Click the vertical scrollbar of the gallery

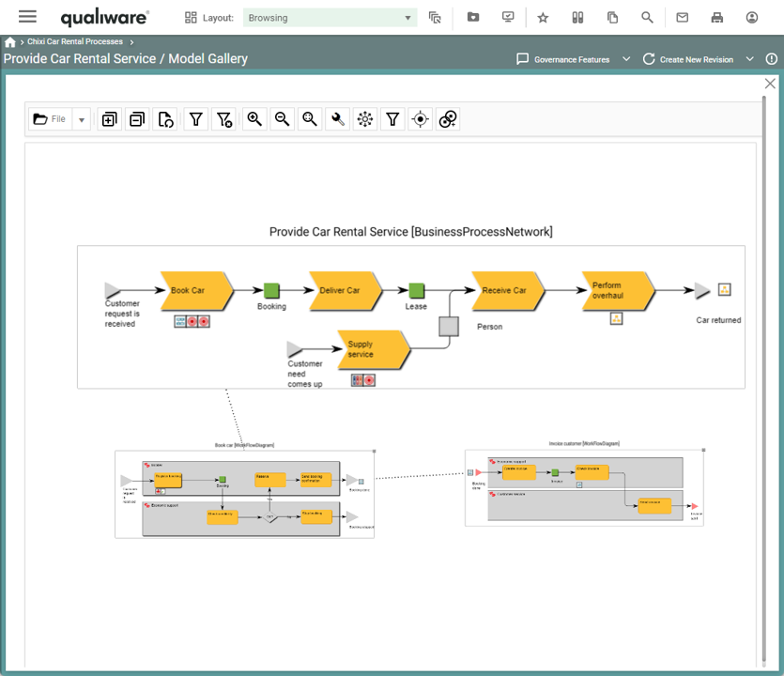pyautogui.click(x=764, y=380)
